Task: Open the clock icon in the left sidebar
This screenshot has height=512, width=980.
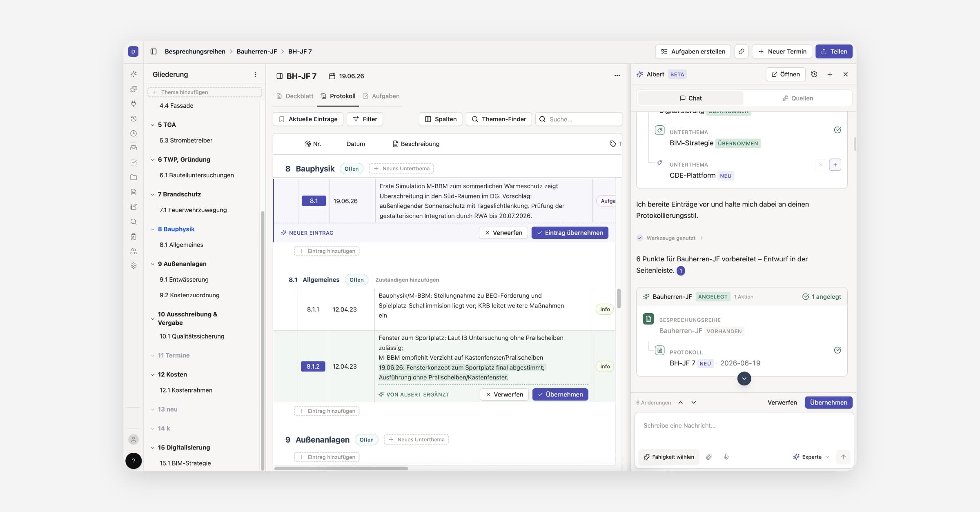Action: coord(134,133)
